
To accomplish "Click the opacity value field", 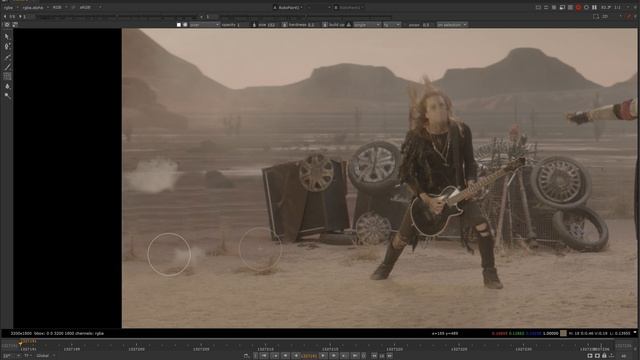I will [x=242, y=24].
